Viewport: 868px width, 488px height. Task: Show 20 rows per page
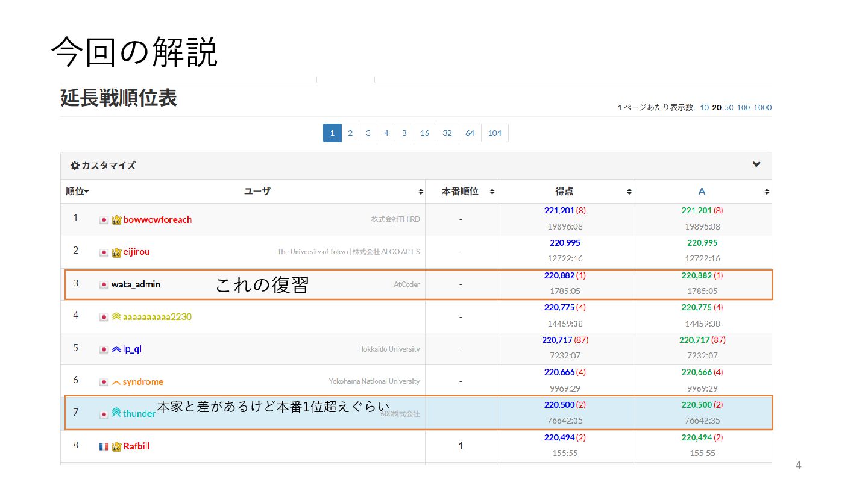coord(717,108)
